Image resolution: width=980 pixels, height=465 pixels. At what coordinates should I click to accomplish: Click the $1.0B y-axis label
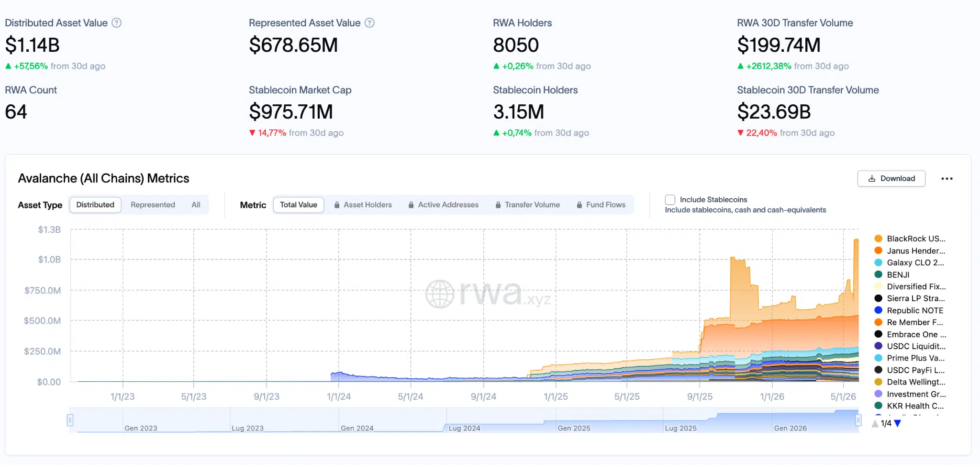[49, 260]
